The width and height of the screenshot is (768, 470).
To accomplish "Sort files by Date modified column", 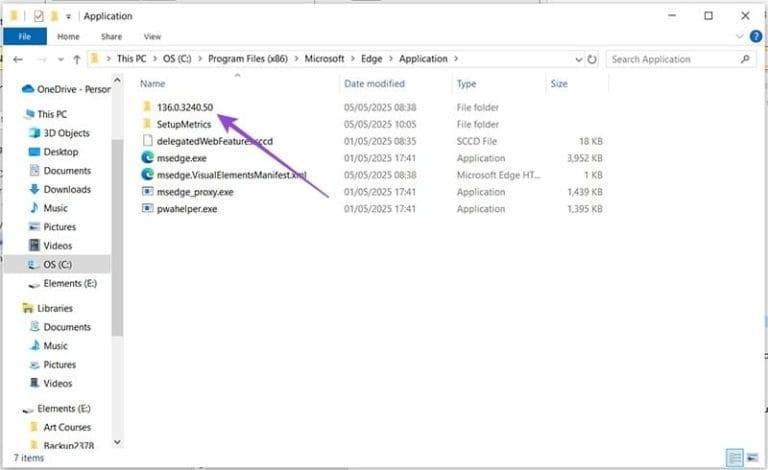I will coord(374,84).
